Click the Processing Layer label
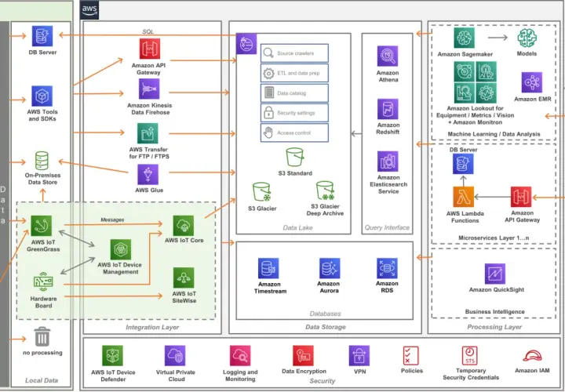The width and height of the screenshot is (565, 392). pyautogui.click(x=494, y=327)
